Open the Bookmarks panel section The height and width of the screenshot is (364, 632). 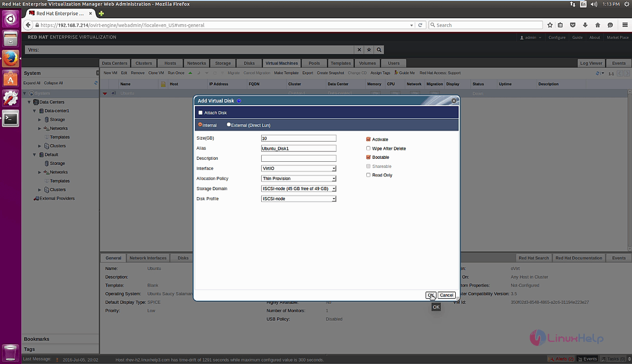[x=60, y=339]
